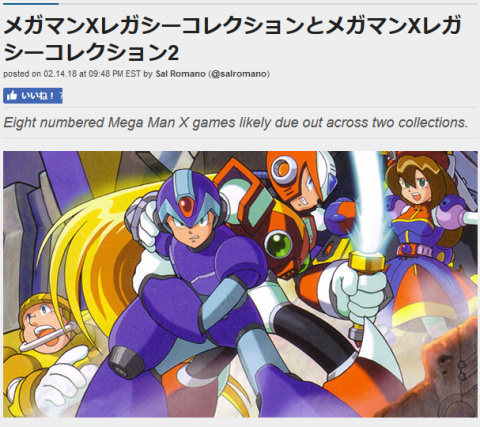This screenshot has height=427, width=480.
Task: Click the Japanese article headline
Action: (x=233, y=39)
